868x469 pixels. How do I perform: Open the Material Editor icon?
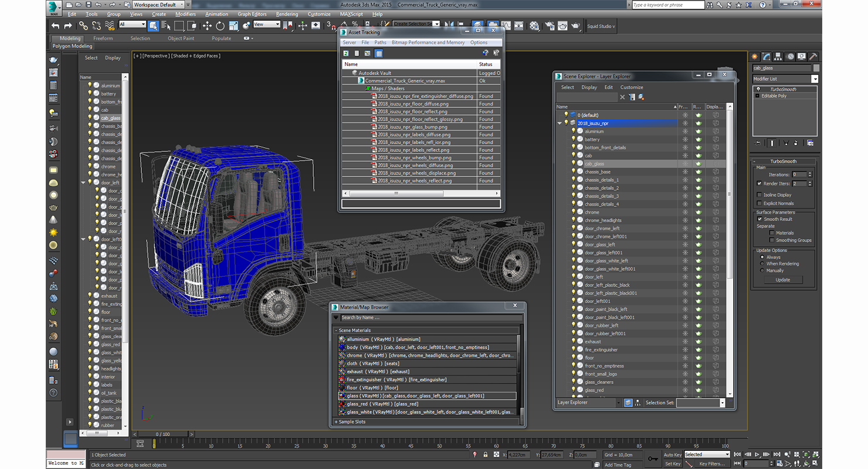tap(534, 26)
